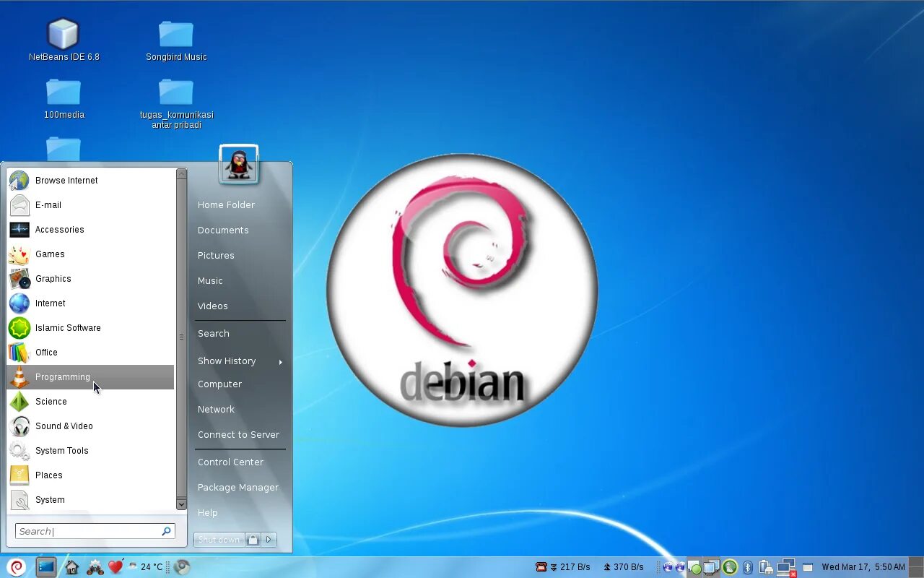
Task: Click the Shut down button
Action: (x=219, y=540)
